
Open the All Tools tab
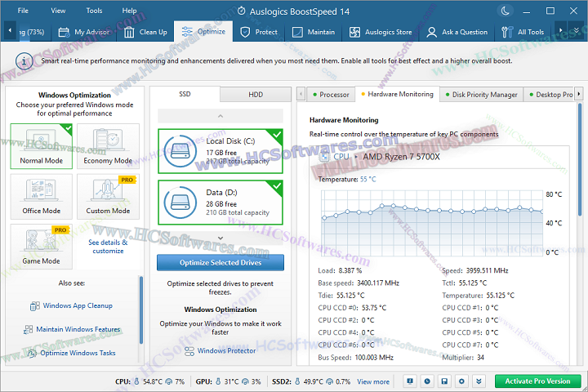(x=523, y=33)
